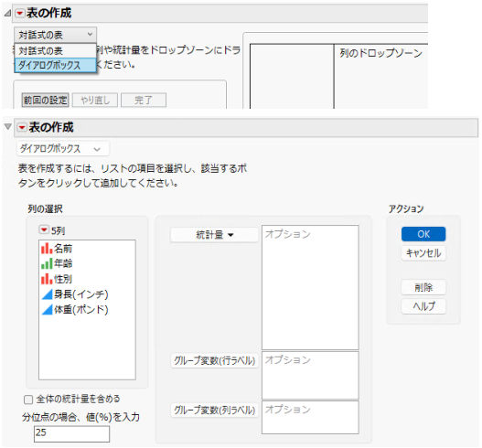Click the 削除 button

click(423, 288)
